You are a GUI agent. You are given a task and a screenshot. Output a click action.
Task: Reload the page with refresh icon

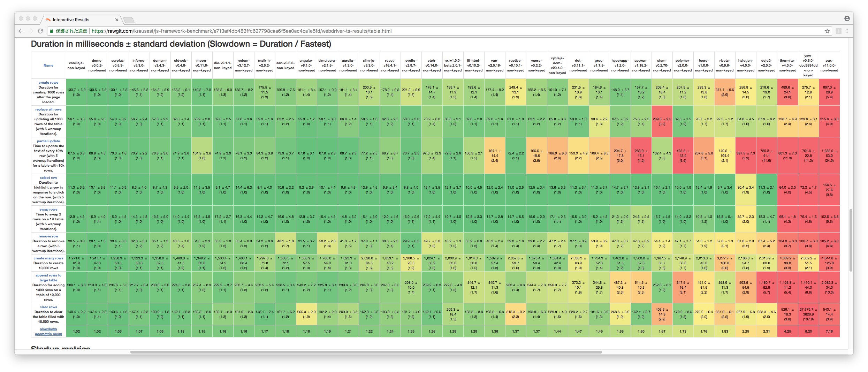point(40,31)
